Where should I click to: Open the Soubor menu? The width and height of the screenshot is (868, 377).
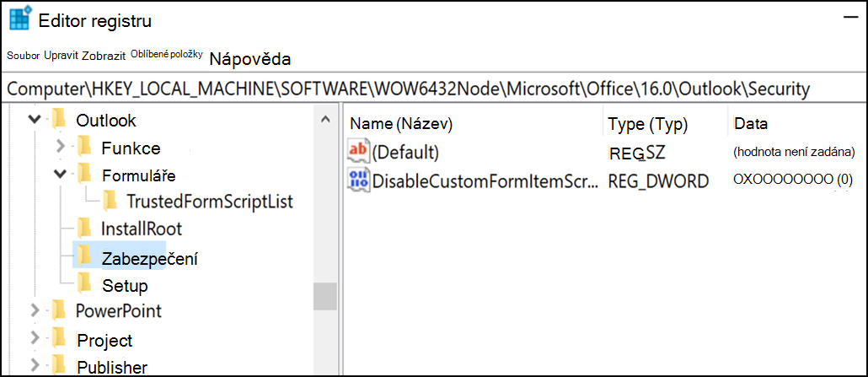click(x=24, y=57)
